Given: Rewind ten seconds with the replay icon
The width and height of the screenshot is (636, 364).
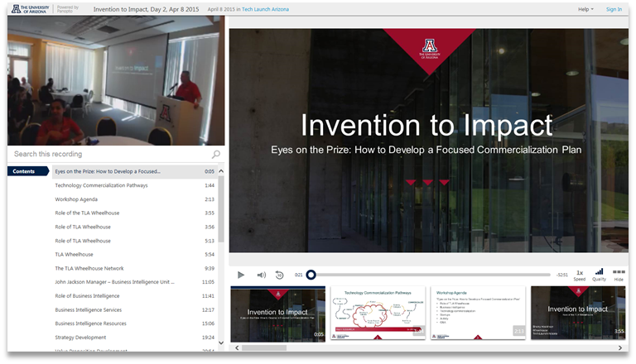Looking at the screenshot, I should (x=279, y=275).
